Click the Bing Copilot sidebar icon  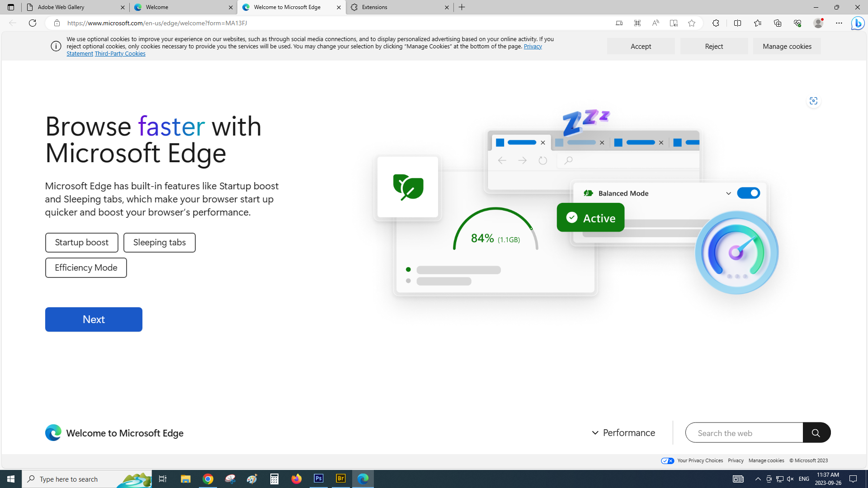858,23
